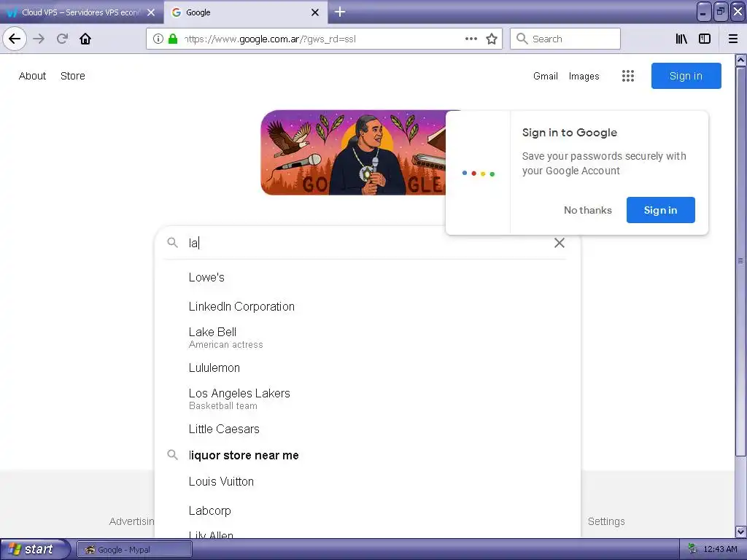Close the Google tab

click(315, 12)
